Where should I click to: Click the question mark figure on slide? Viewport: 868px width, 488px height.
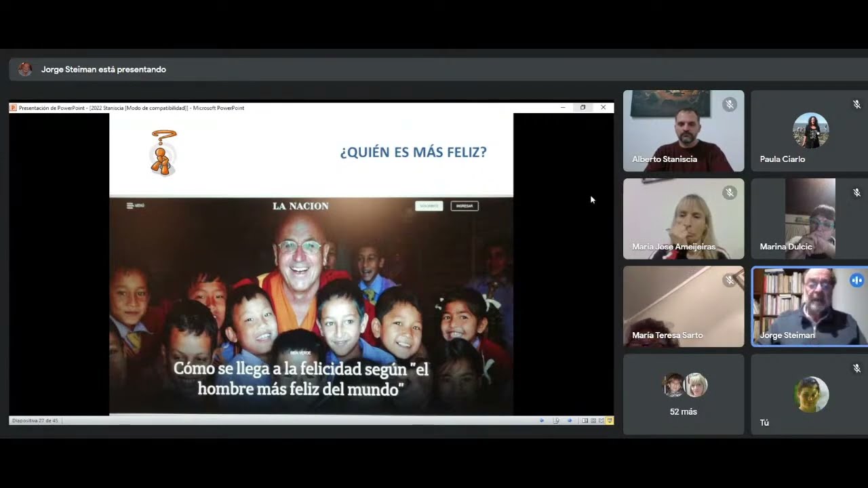(x=163, y=152)
